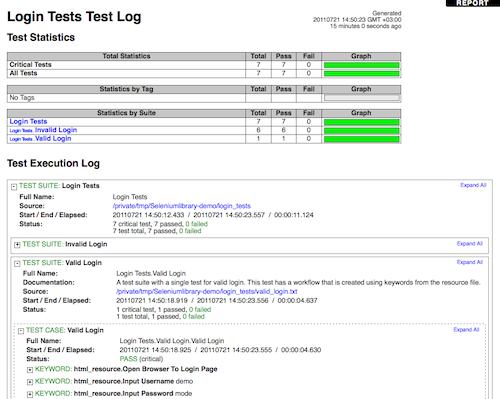Screen dimensions: 500x399
Task: Select the PASS (critical) status text
Action: click(141, 359)
